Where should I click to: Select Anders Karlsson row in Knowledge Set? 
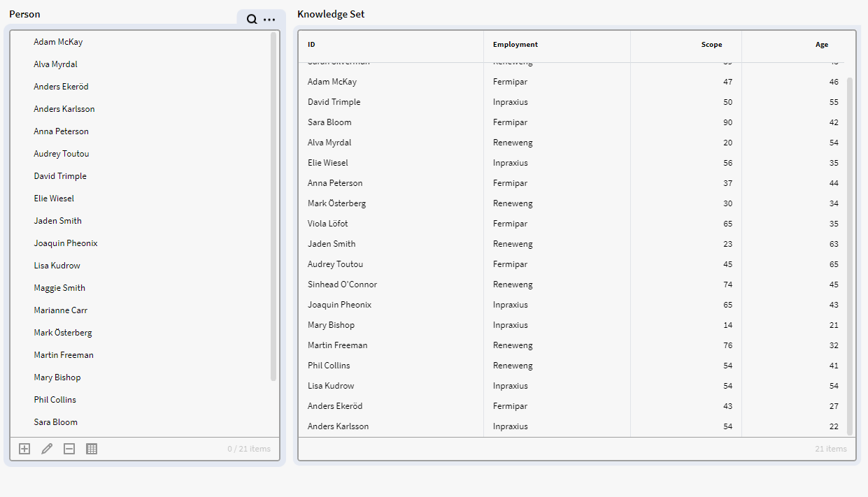point(338,426)
